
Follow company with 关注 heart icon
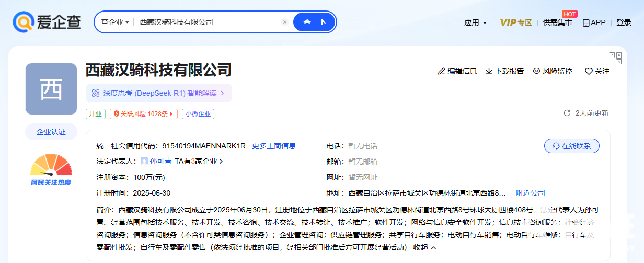[588, 72]
